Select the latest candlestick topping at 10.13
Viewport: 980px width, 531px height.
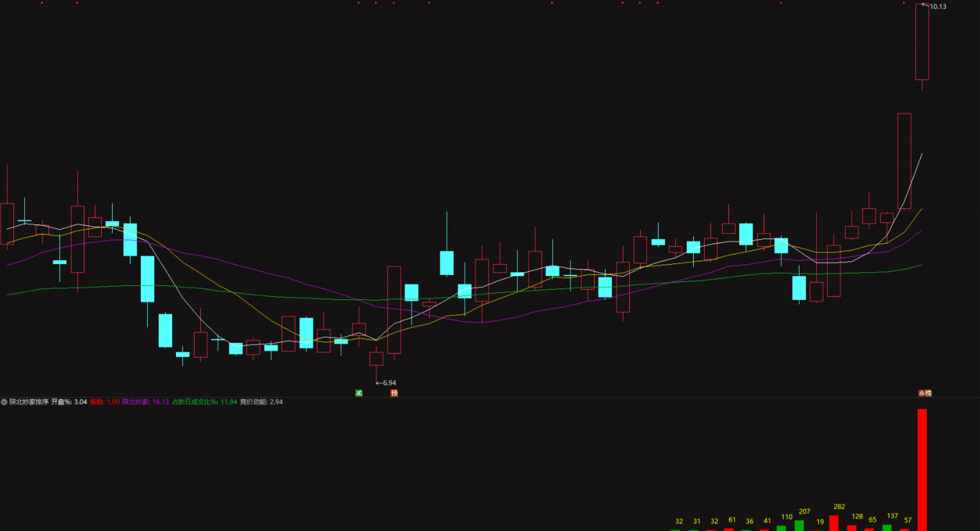[x=922, y=42]
